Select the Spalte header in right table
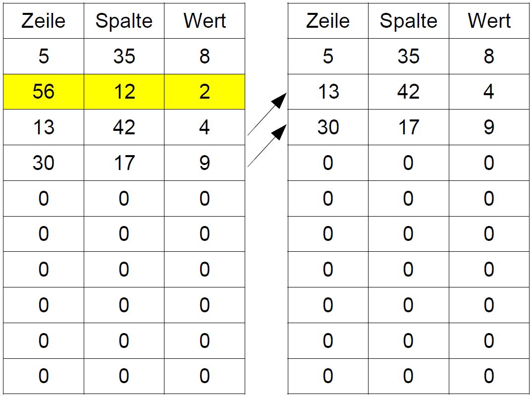Screen dimensions: 532x397 point(409,21)
